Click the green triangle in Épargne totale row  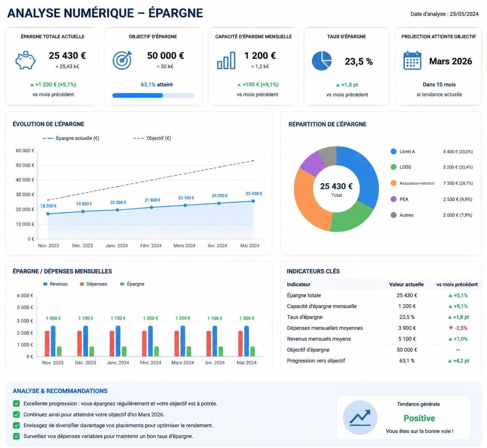pos(451,295)
